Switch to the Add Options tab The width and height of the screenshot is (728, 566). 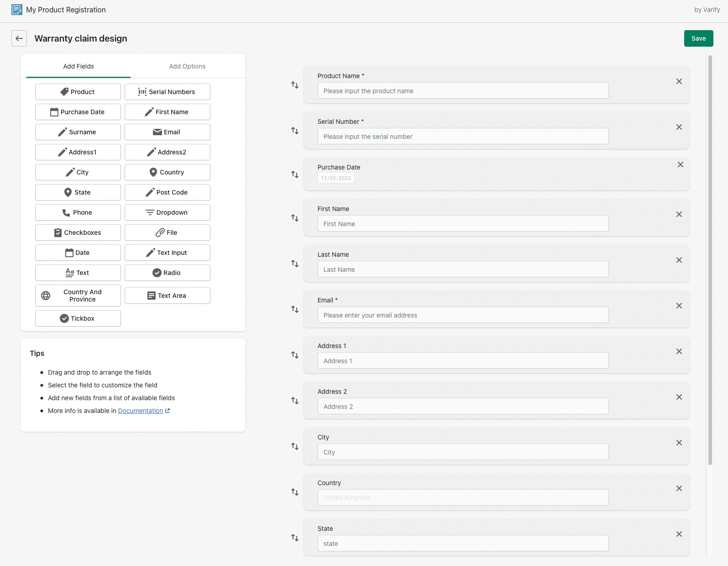(187, 66)
